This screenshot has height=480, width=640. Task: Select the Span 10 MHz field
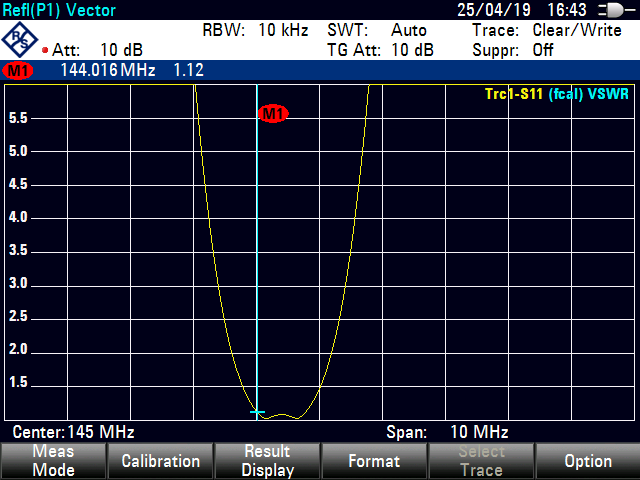(448, 433)
